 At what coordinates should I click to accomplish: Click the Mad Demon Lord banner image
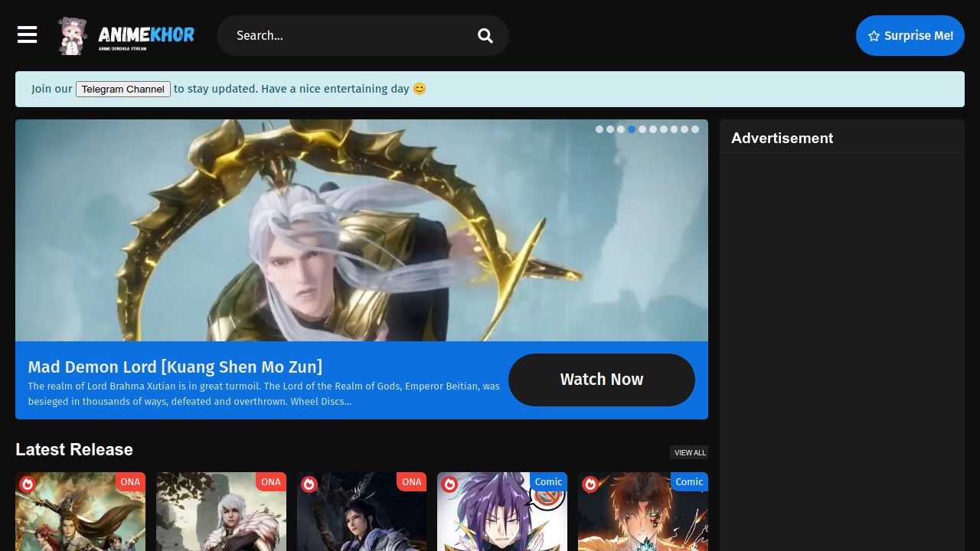point(361,230)
